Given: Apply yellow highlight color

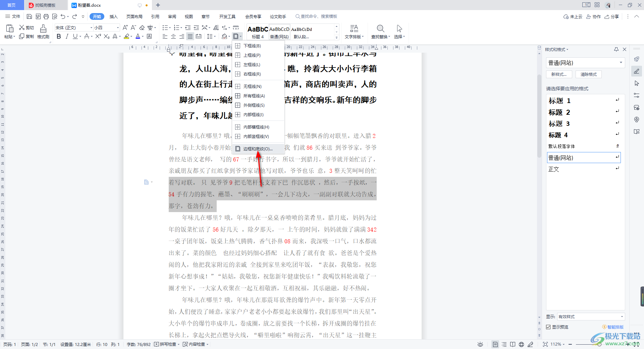Looking at the screenshot, I should coord(126,36).
